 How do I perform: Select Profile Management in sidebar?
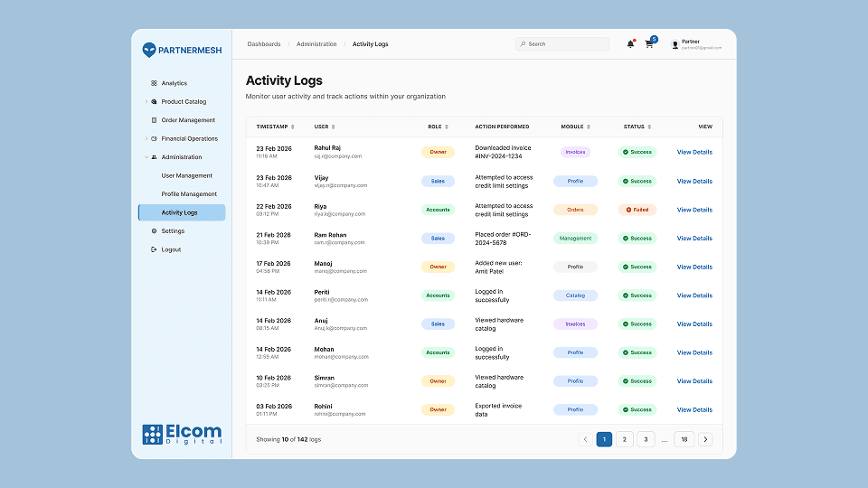189,194
